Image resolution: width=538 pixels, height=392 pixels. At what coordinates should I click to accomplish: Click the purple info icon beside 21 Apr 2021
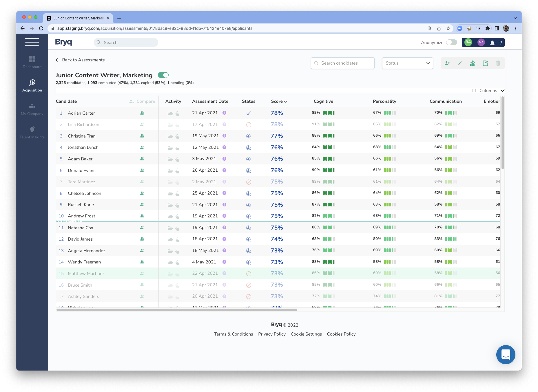[x=224, y=113]
